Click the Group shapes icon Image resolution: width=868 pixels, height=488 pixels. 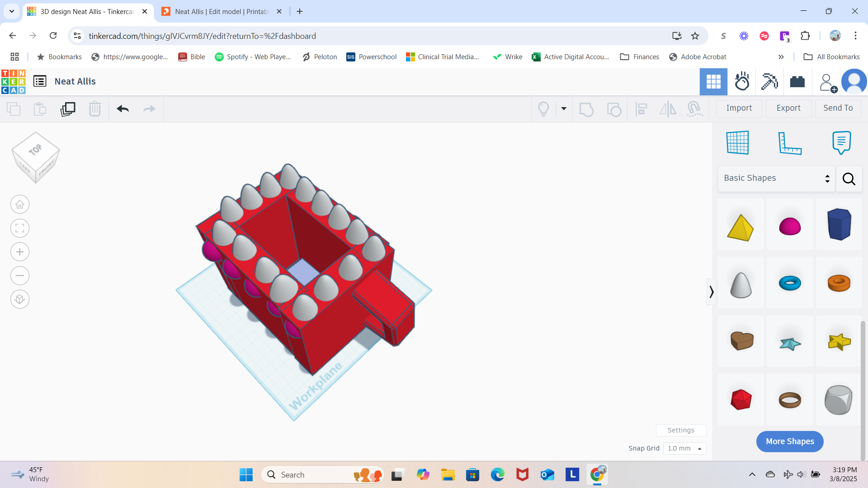586,109
